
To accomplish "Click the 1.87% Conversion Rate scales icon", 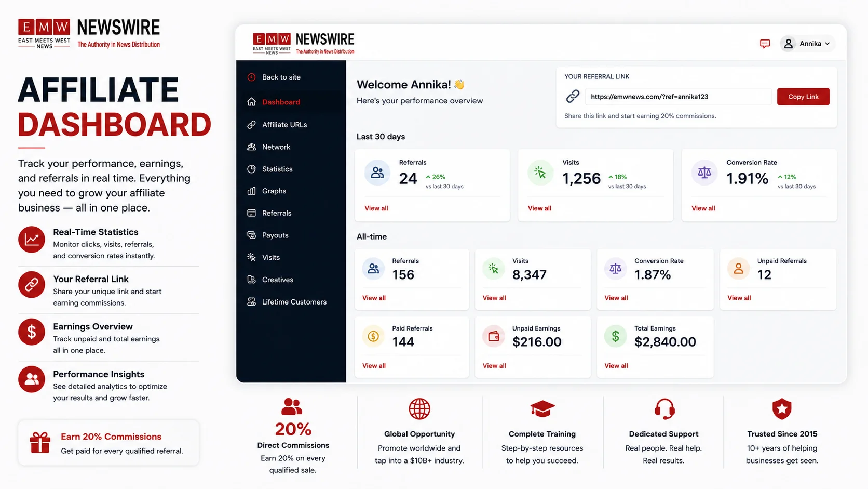I will pyautogui.click(x=616, y=269).
